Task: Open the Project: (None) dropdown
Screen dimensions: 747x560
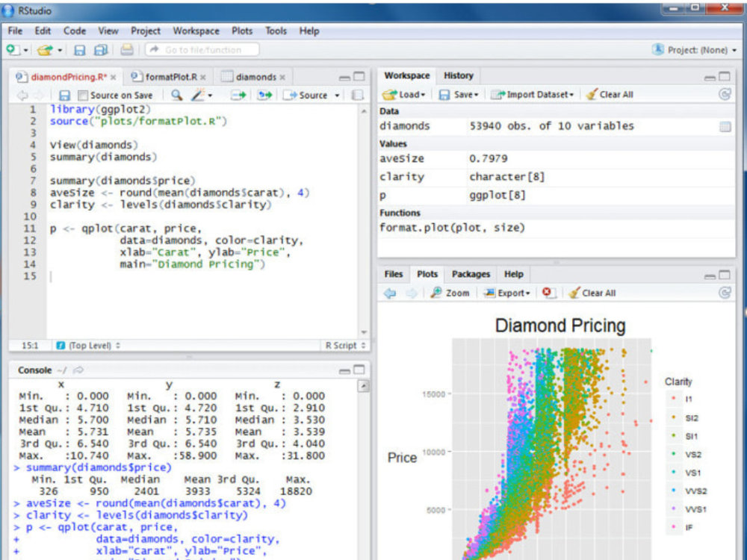Action: [694, 49]
